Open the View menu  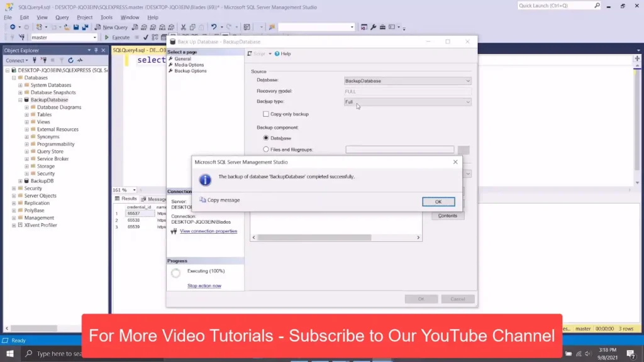[42, 17]
